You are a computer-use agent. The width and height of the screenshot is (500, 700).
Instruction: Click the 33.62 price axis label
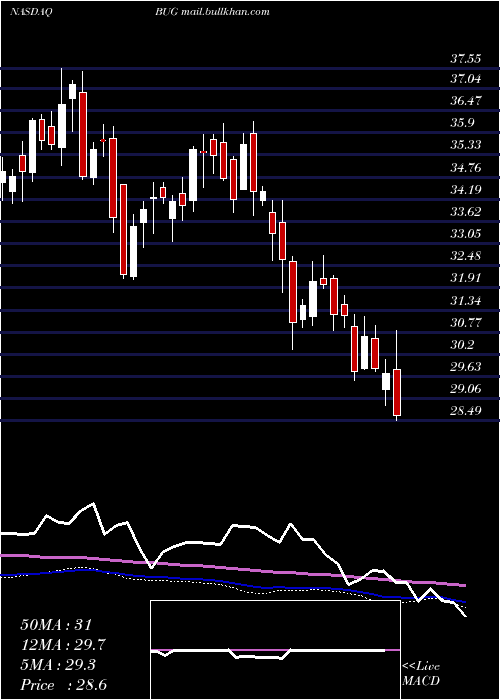point(465,212)
